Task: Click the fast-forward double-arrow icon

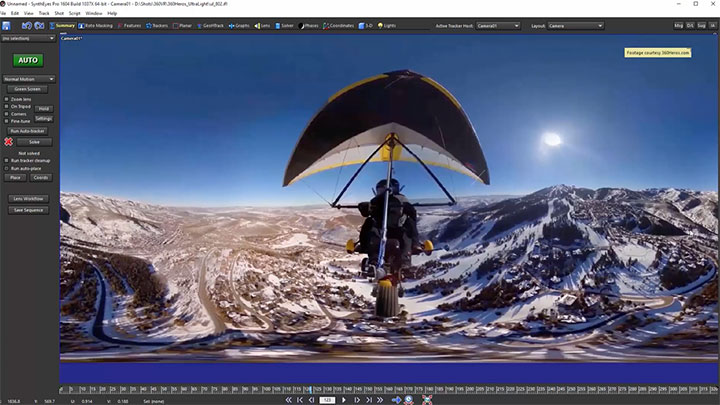Action: (x=380, y=400)
